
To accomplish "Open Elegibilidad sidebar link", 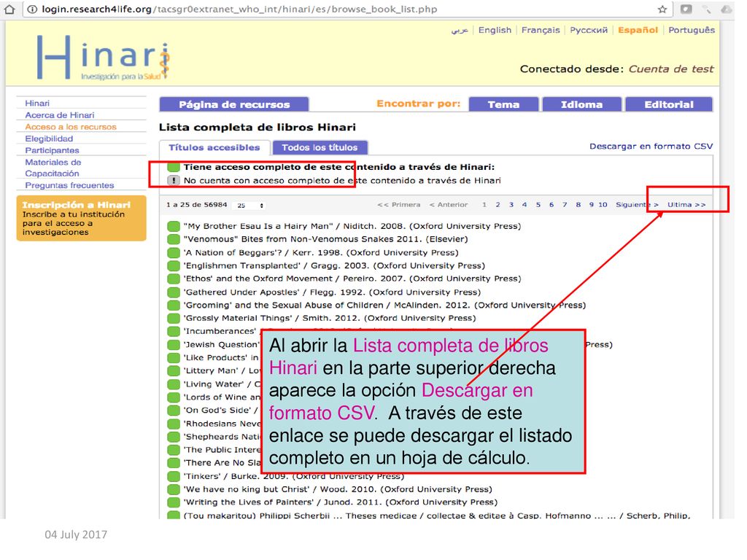I will click(x=49, y=139).
